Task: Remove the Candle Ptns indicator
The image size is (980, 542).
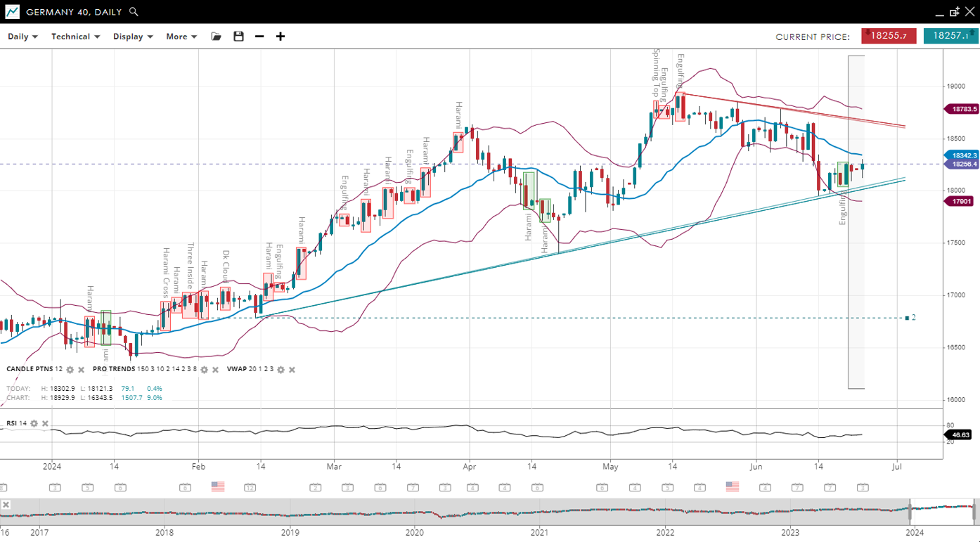Action: click(81, 370)
